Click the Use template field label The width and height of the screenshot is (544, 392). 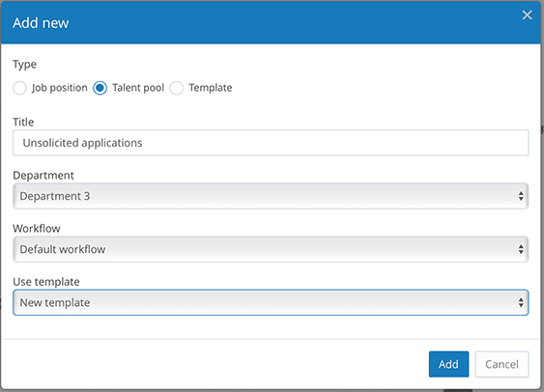click(x=46, y=282)
